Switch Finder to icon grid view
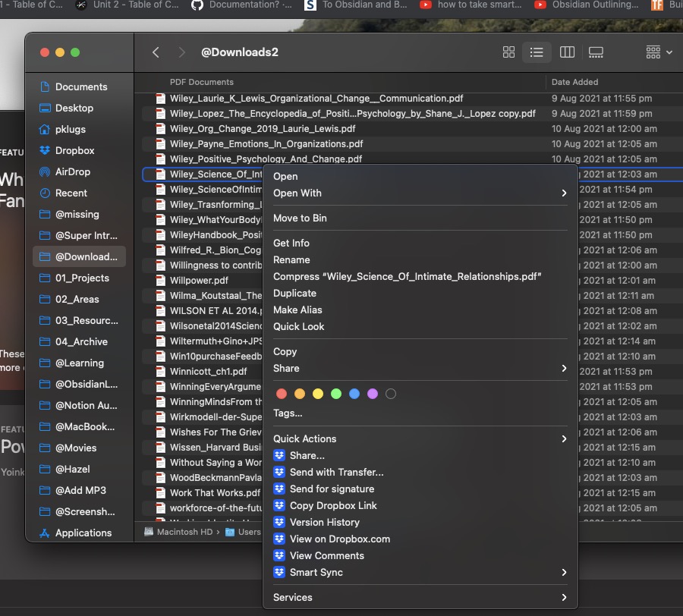 click(x=508, y=52)
